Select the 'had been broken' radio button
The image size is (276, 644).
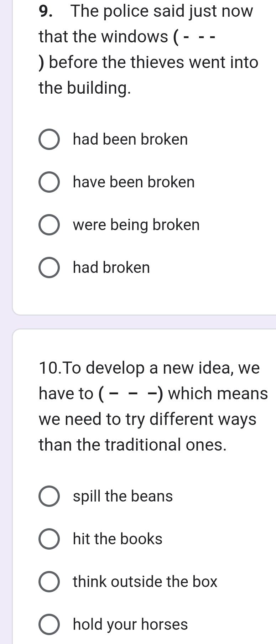coord(49,139)
